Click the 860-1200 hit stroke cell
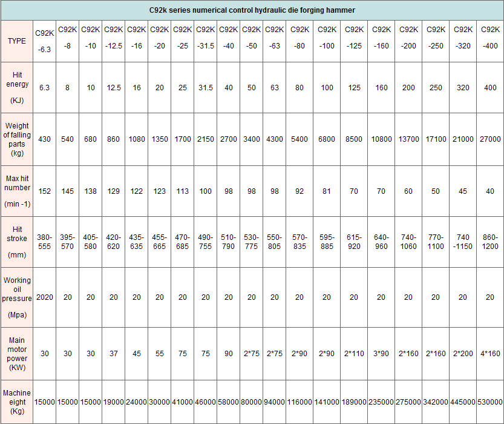 coord(490,242)
